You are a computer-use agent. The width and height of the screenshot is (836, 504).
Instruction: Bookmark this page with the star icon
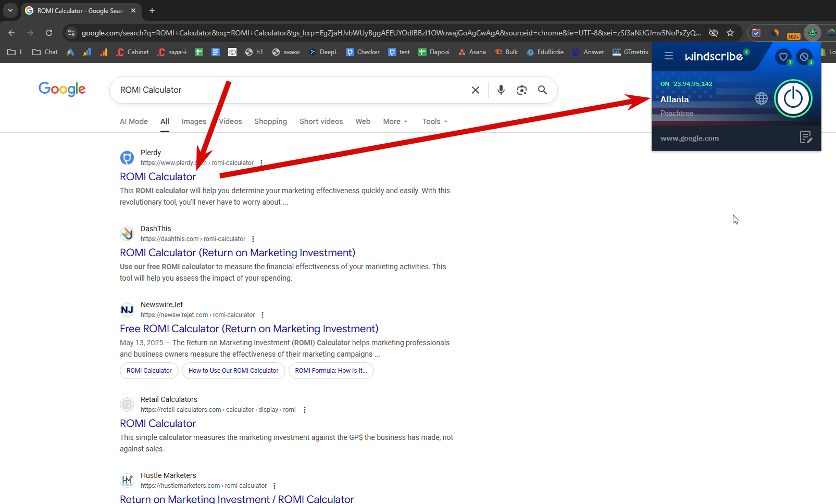coord(730,33)
